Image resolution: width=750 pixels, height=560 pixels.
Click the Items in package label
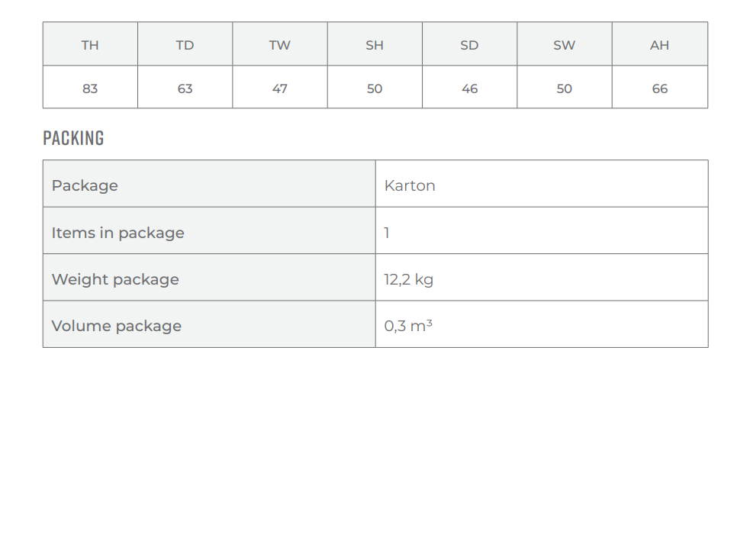coord(117,233)
